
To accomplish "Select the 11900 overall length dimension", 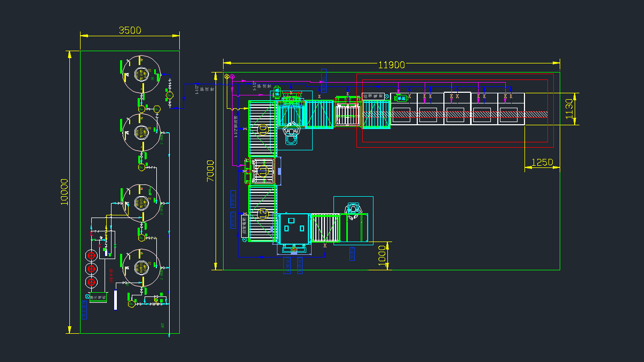I will 391,65.
